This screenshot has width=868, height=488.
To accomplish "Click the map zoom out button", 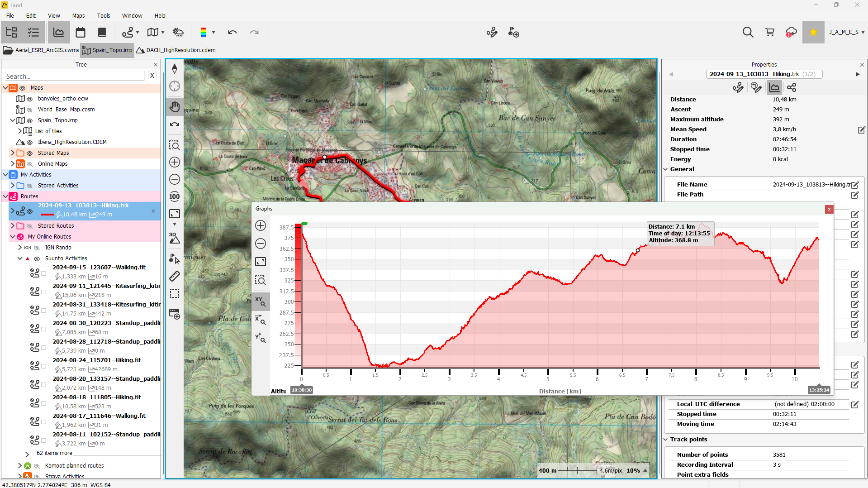I will [175, 179].
